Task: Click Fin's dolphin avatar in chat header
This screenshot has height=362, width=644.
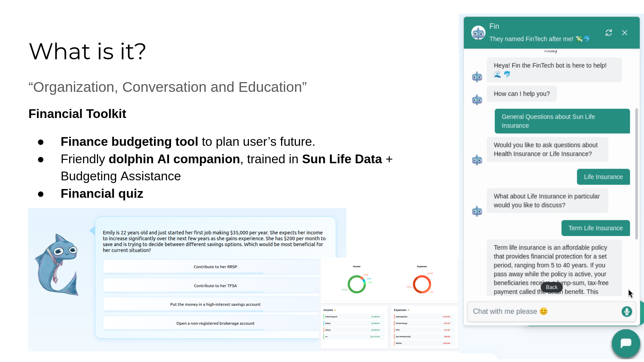Action: pos(478,33)
